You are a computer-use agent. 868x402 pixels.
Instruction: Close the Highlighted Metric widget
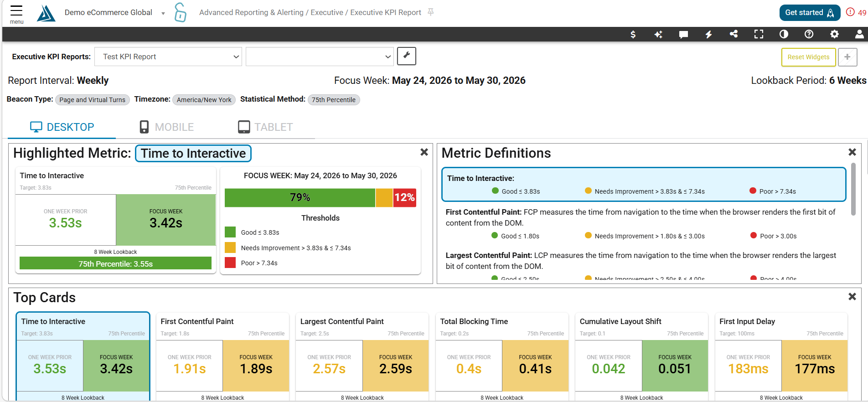[x=424, y=152]
